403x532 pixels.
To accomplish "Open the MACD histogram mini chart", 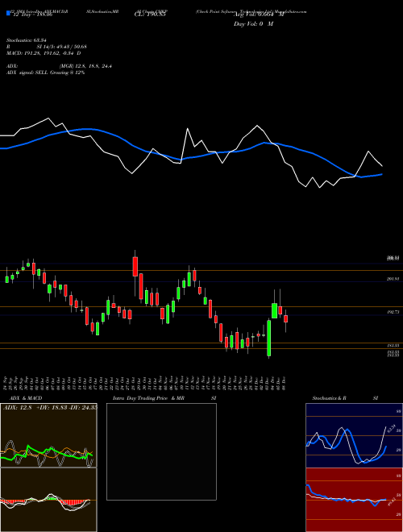I will (x=48, y=500).
